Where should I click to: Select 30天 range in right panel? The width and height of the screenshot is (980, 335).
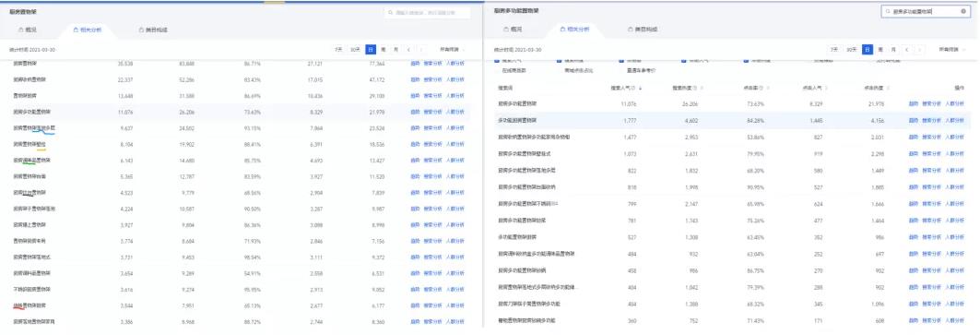[851, 49]
